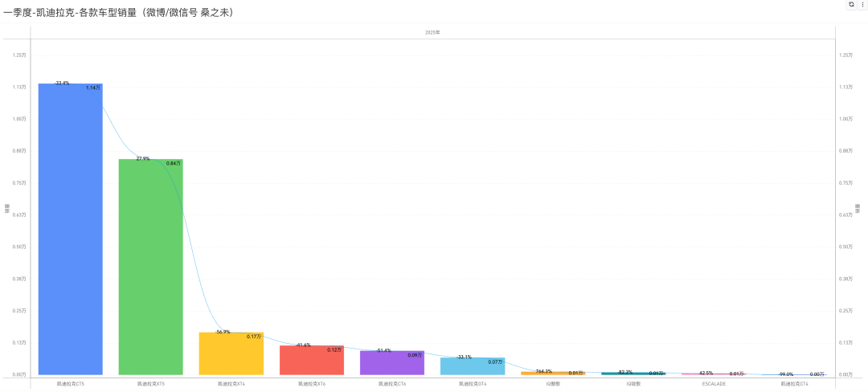Screen dimensions: 868x392
Task: Click the 凯迪拉克XT6 axis label
Action: click(312, 382)
